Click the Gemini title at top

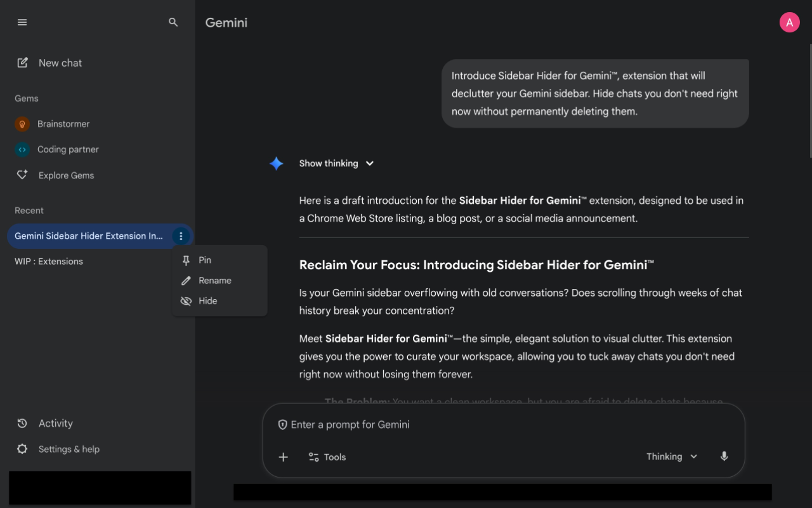click(226, 23)
